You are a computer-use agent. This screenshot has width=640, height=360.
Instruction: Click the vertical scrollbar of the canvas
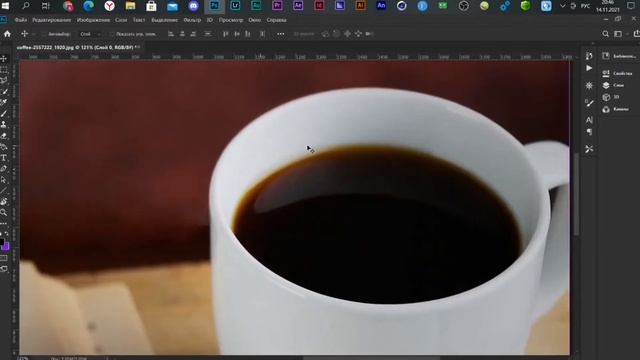coord(576,194)
